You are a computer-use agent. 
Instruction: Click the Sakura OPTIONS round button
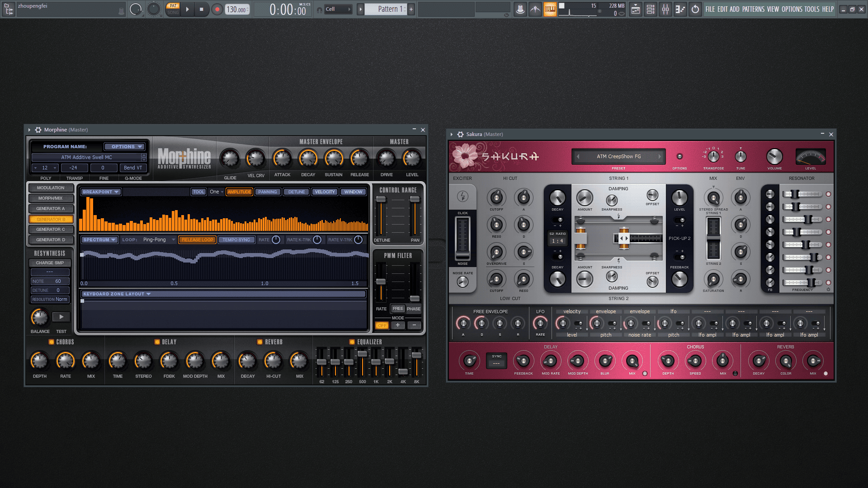point(679,156)
